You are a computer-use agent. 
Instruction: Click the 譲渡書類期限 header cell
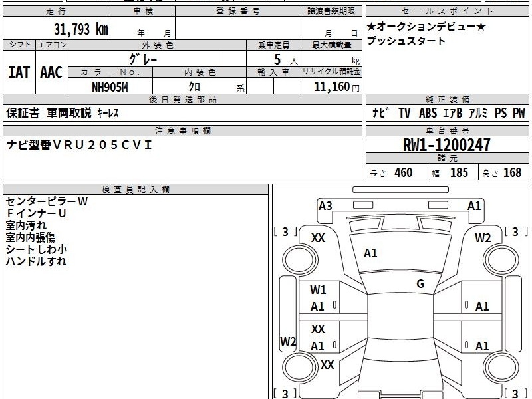click(331, 11)
